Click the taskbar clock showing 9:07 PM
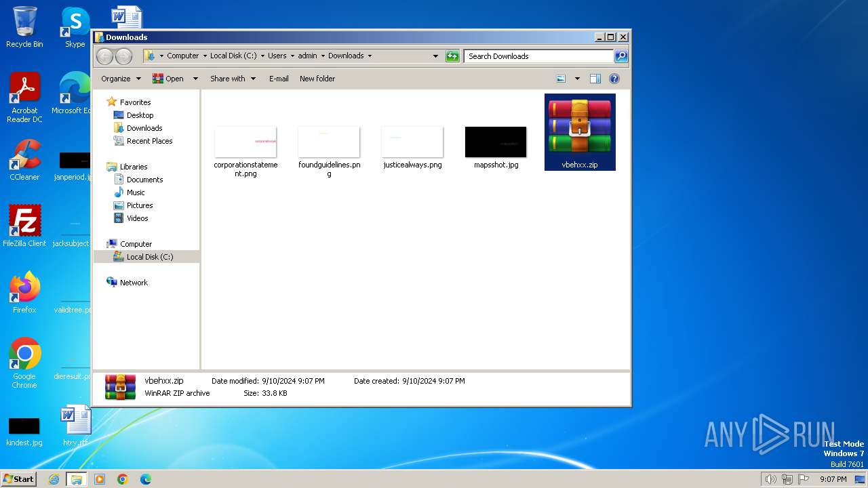The height and width of the screenshot is (488, 868). (x=833, y=479)
